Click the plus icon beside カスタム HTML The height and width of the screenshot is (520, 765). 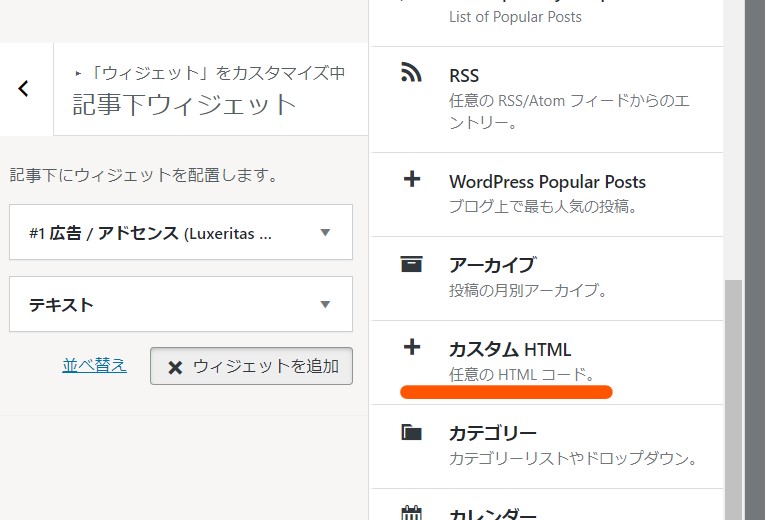412,347
